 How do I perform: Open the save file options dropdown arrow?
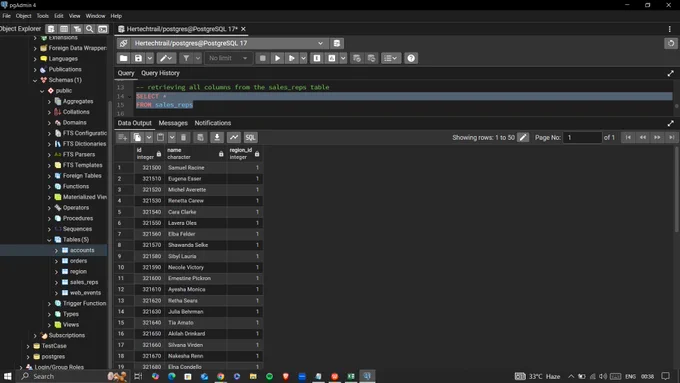pyautogui.click(x=150, y=58)
